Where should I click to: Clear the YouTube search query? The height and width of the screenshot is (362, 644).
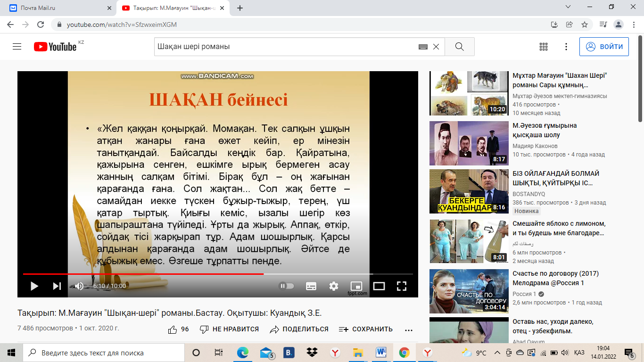(436, 47)
